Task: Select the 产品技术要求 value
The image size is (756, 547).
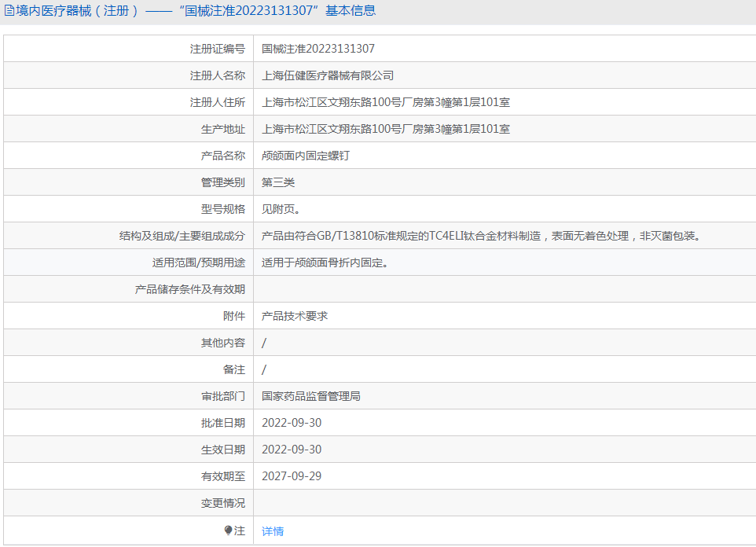Action: (295, 316)
